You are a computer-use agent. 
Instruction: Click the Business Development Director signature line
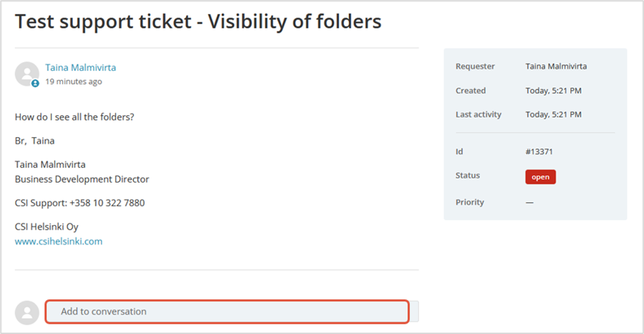[x=82, y=179]
